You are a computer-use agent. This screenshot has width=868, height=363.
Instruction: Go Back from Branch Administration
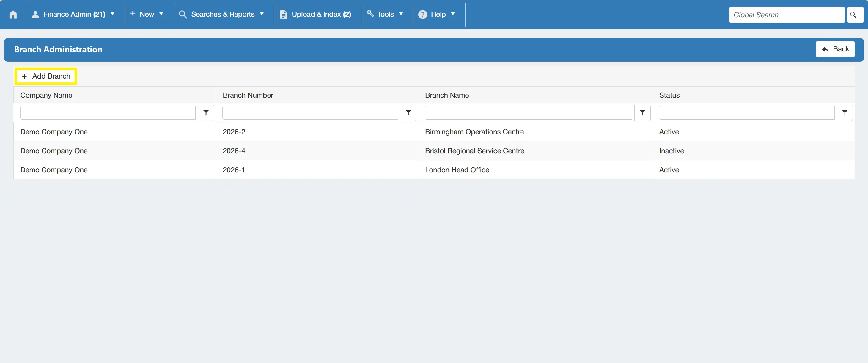pos(835,49)
